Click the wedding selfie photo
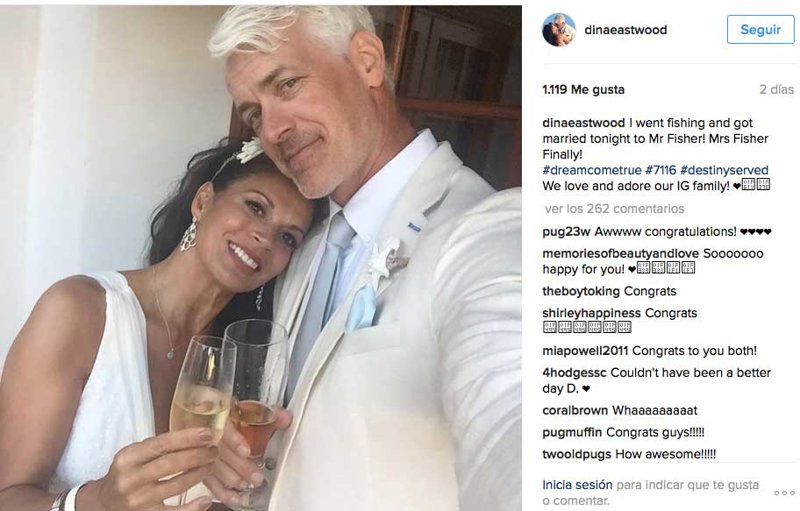The width and height of the screenshot is (800, 511). point(261,258)
